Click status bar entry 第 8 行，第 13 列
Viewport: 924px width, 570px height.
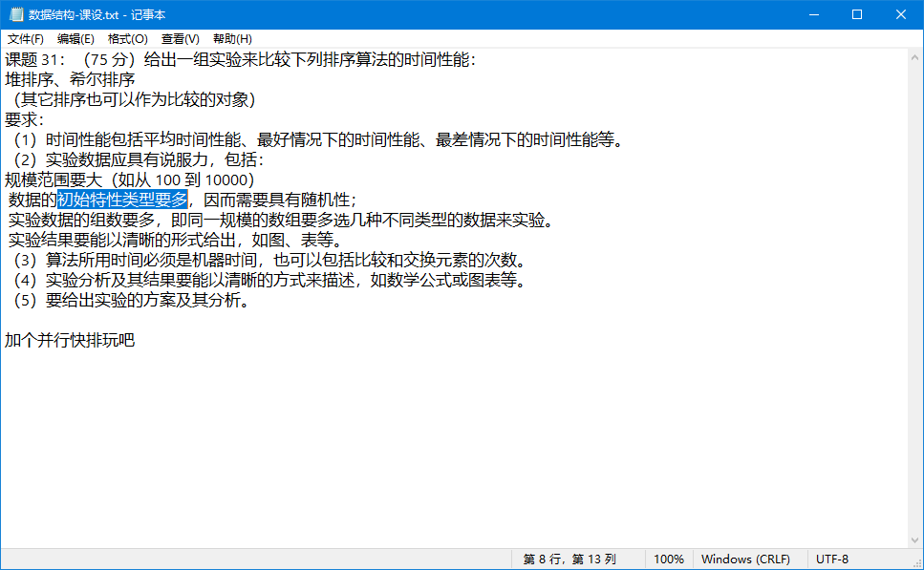569,559
